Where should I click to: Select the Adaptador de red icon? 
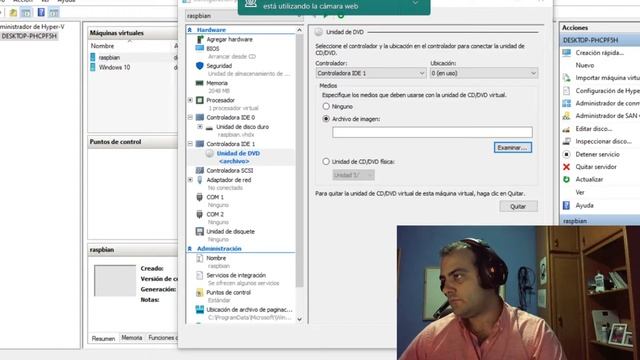tap(200, 180)
